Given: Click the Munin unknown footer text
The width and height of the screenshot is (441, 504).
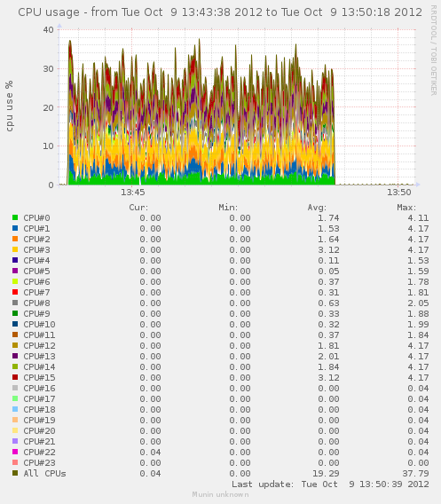Looking at the screenshot, I should 220,494.
